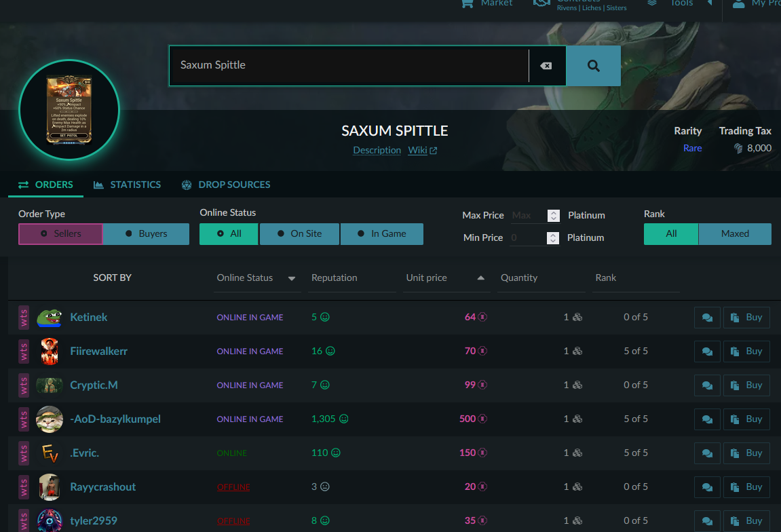Viewport: 781px width, 532px height.
Task: Click tyler2959's avatar image
Action: [50, 520]
